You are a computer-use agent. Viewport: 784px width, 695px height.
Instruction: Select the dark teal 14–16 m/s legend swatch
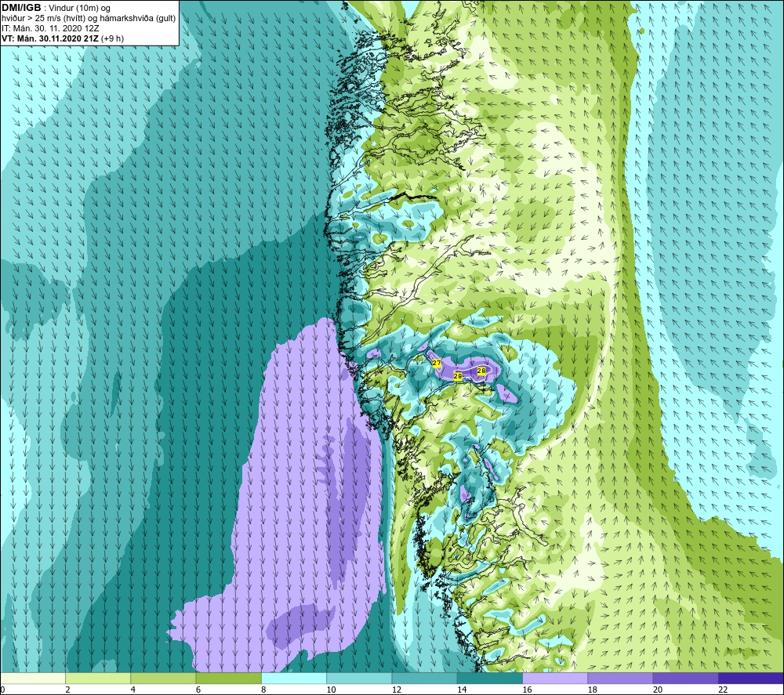tap(490, 678)
